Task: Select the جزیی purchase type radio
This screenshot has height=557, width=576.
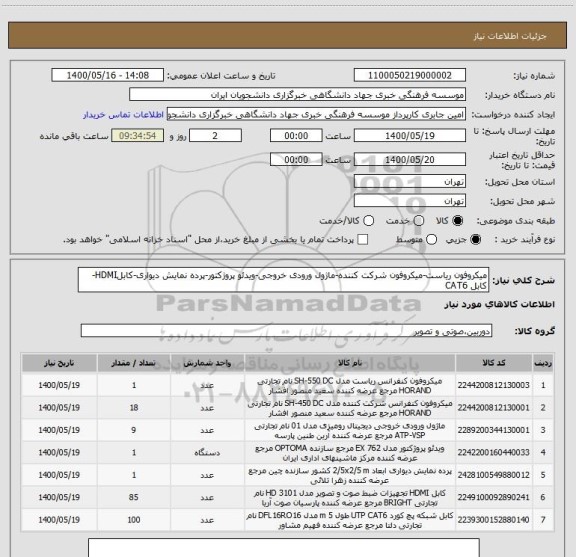Action: pyautogui.click(x=476, y=240)
